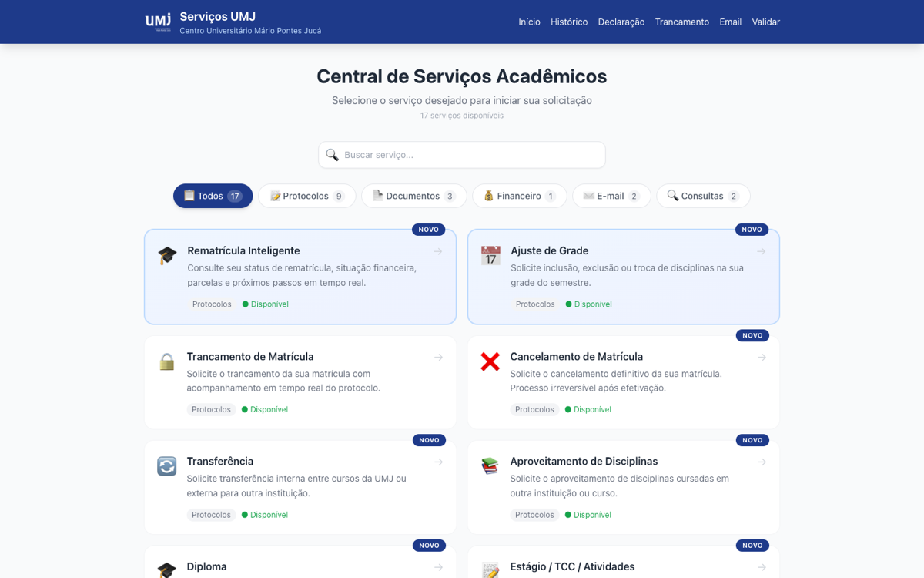Expand Cancelamento de Matrícula using its chevron arrow
Image resolution: width=924 pixels, height=578 pixels.
[x=761, y=357]
